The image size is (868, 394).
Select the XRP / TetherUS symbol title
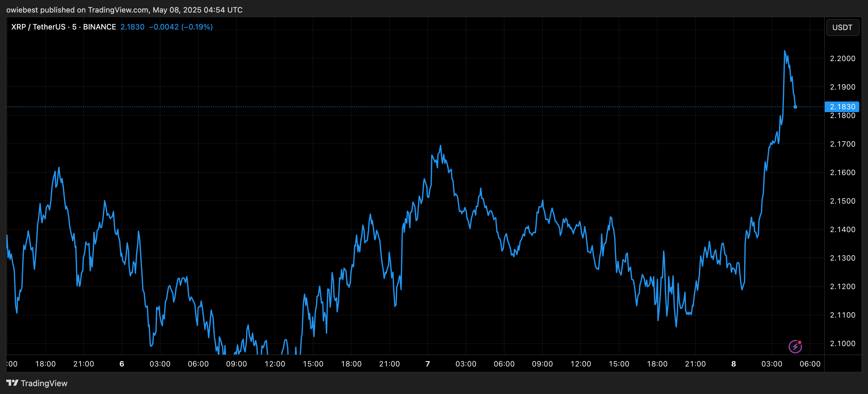39,27
